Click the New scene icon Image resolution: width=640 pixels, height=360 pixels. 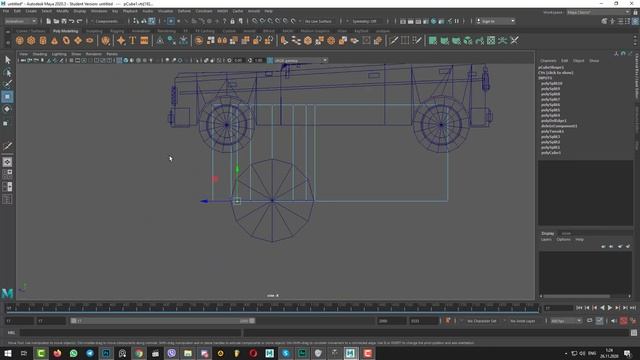click(x=49, y=21)
